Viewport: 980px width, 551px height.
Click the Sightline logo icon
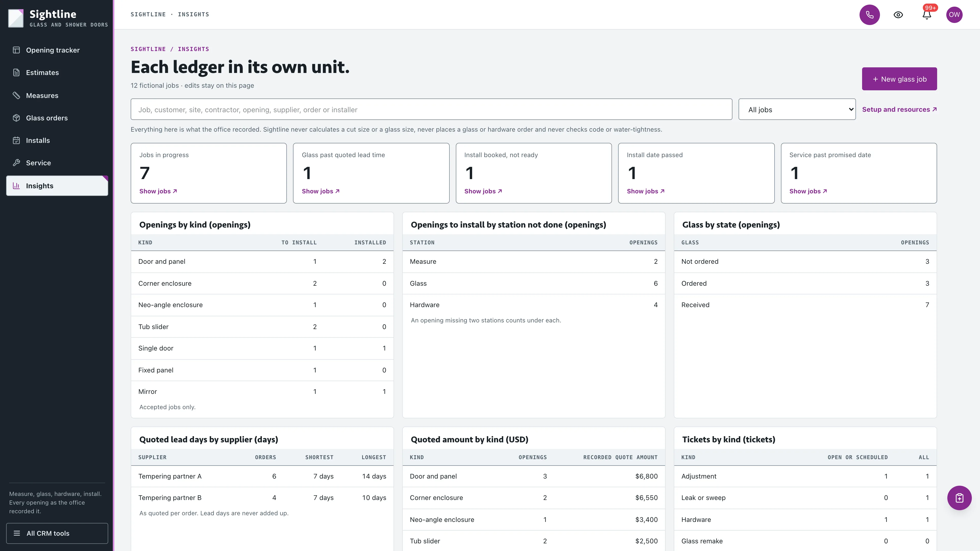[16, 18]
